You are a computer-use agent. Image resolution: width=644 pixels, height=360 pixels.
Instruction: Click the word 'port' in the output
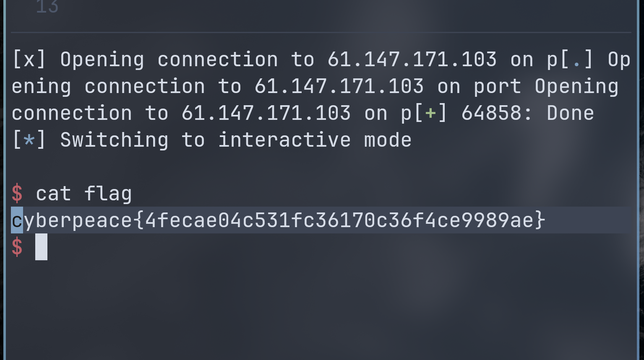tap(498, 86)
